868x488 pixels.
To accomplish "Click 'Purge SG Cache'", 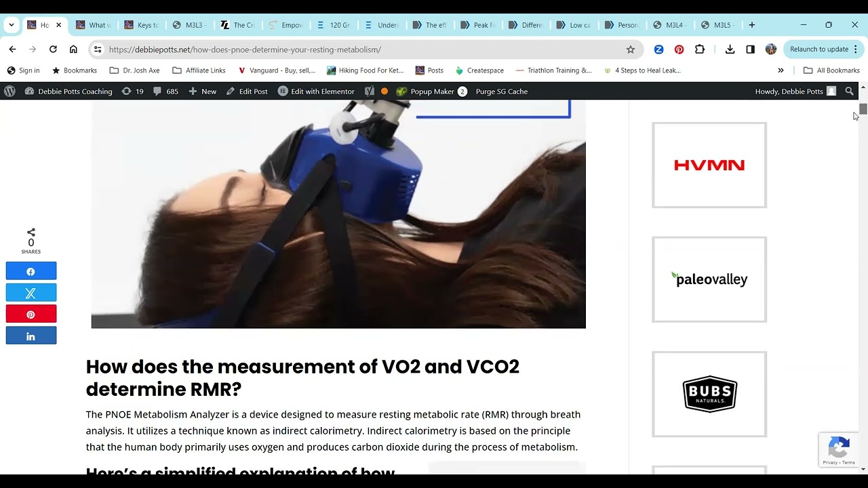I will coord(502,91).
